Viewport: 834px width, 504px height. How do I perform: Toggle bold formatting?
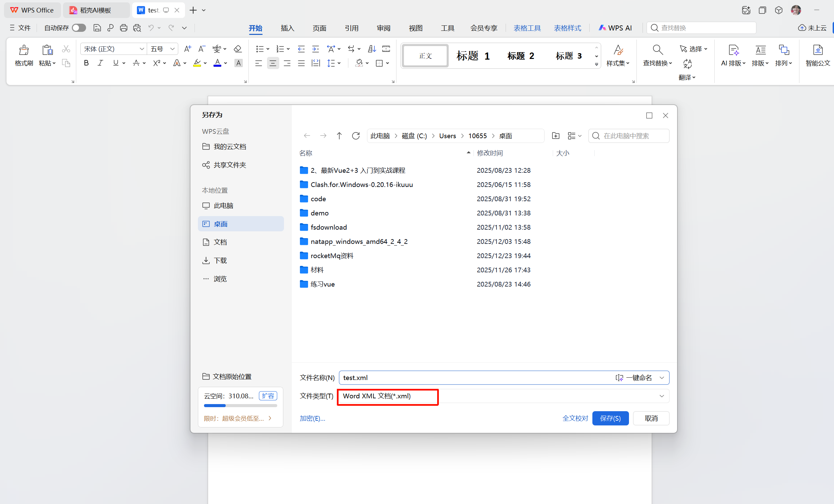86,63
